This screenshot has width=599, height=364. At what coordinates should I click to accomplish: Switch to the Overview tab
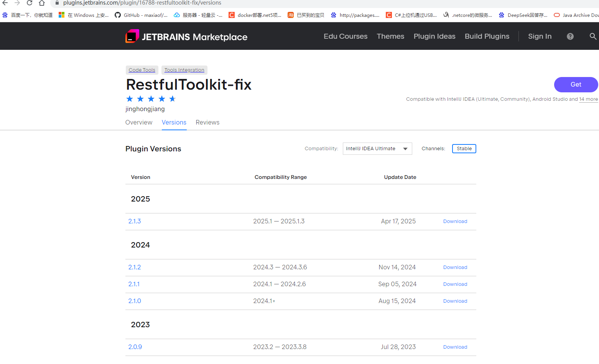pyautogui.click(x=139, y=122)
